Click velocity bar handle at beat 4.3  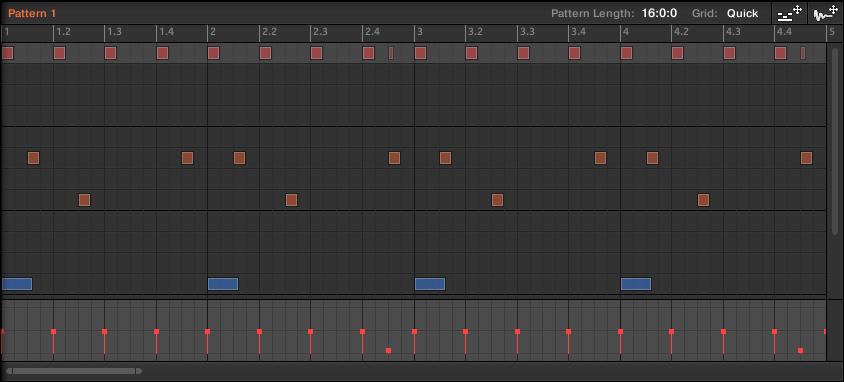pos(723,332)
